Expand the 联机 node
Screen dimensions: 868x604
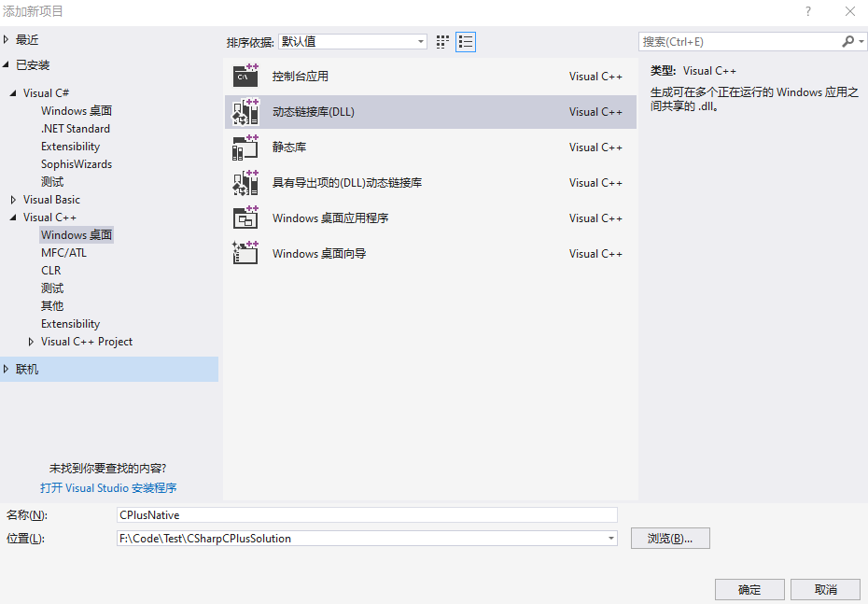click(x=7, y=369)
